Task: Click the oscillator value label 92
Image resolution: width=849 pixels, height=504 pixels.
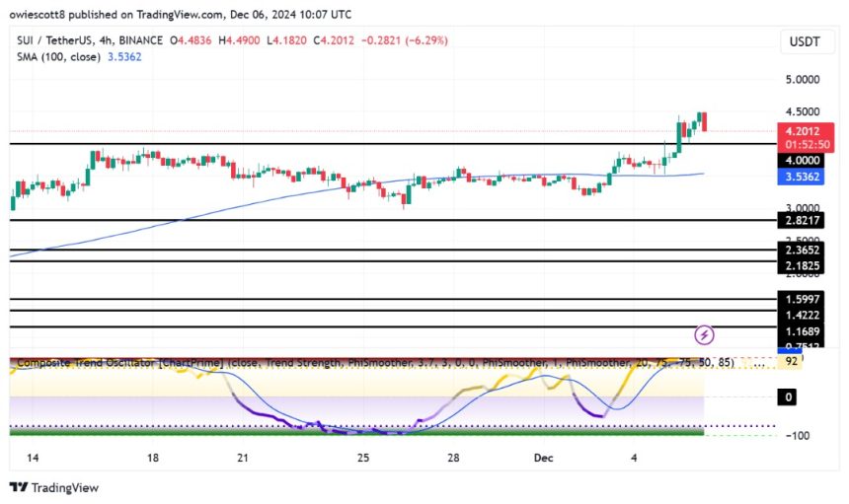Action: tap(790, 362)
